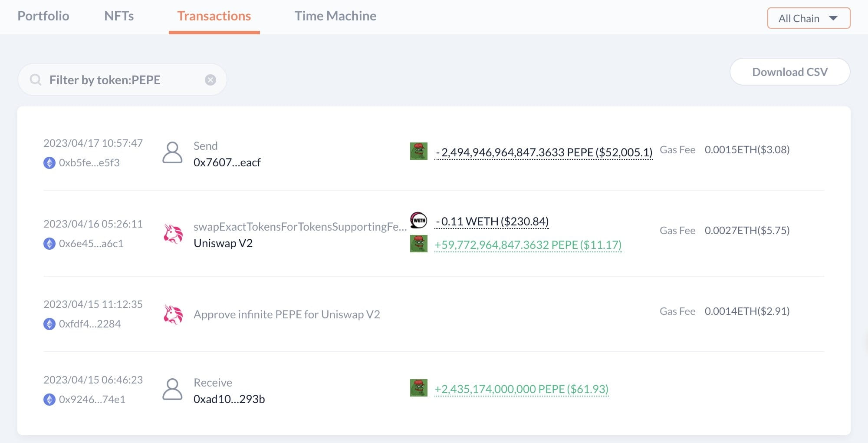868x443 pixels.
Task: Click Ethereum icon beside 0x6e45...a6c1
Action: (49, 244)
